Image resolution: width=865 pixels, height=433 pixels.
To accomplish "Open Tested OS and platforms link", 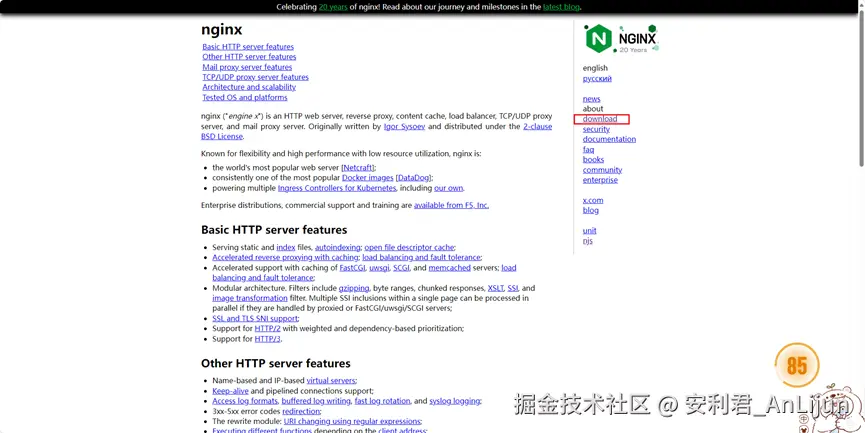I will 244,98.
